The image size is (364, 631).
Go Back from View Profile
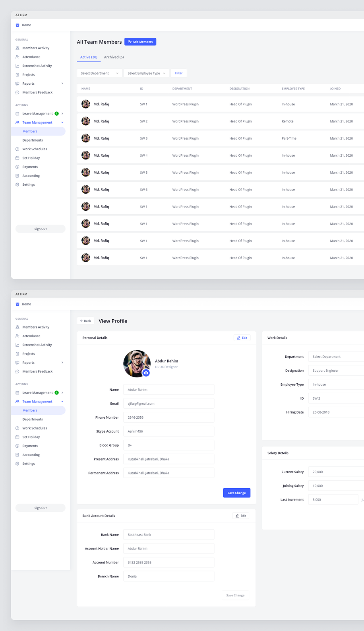point(85,321)
